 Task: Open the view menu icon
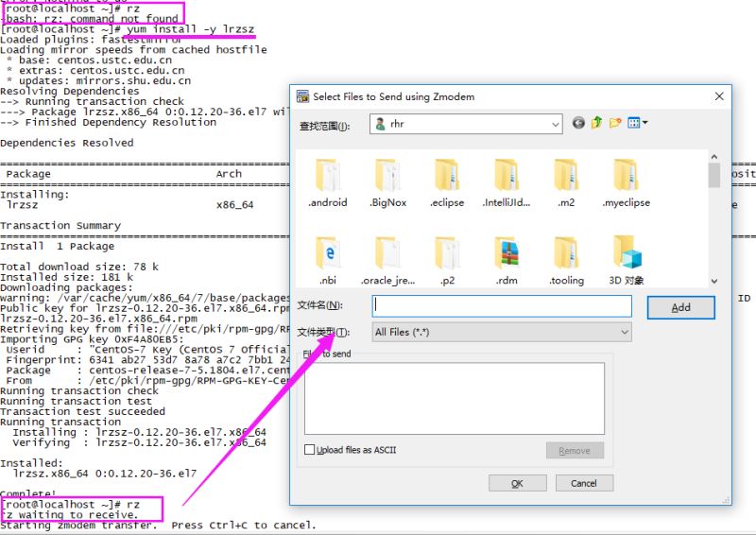[638, 123]
